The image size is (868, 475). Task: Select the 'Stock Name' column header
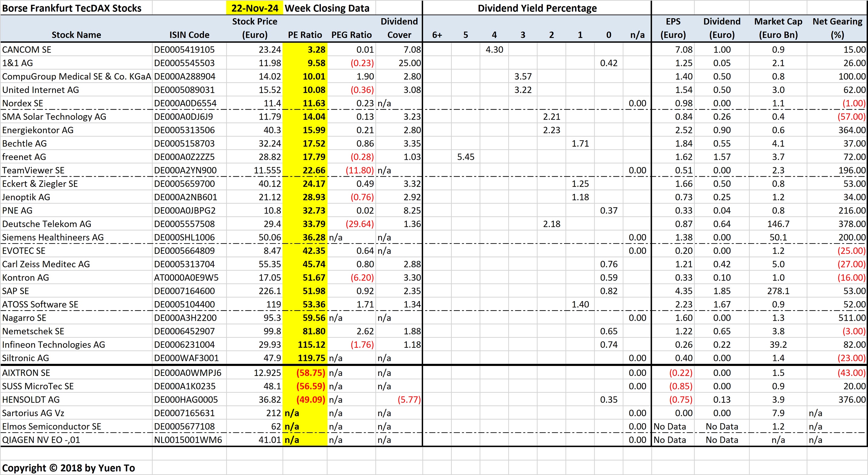click(76, 35)
